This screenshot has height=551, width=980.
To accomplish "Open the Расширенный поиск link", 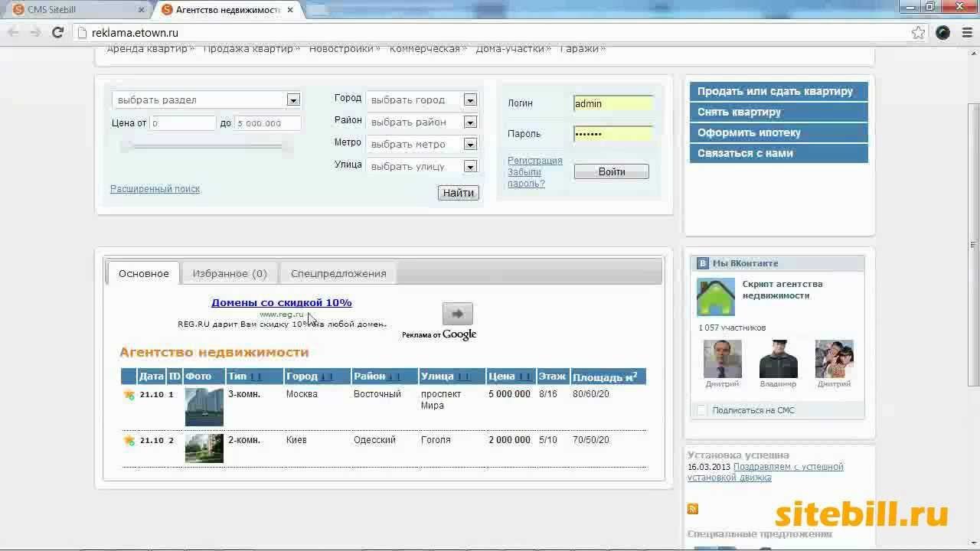I will click(155, 189).
